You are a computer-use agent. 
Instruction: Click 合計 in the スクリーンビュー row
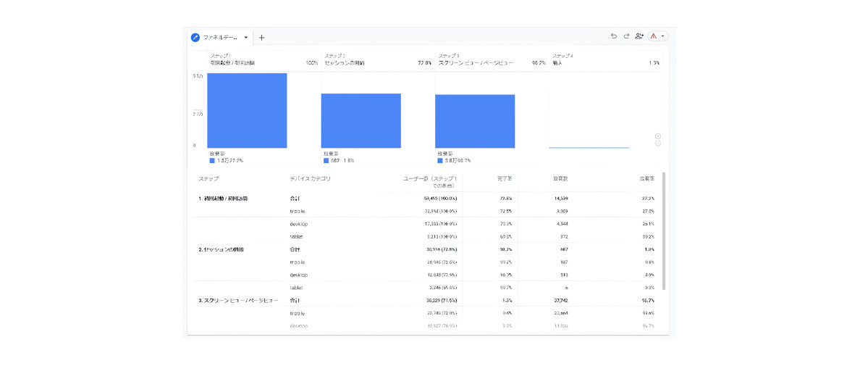(295, 301)
